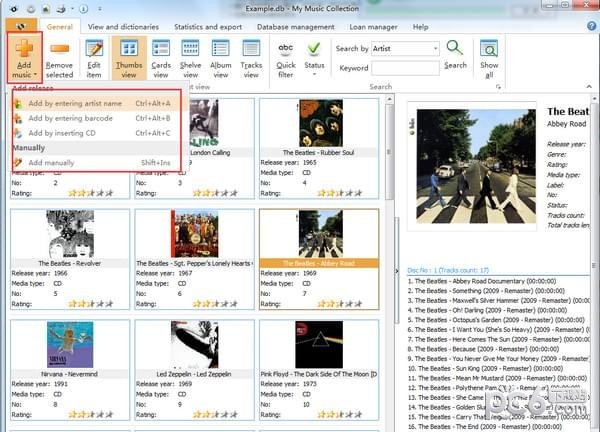Image resolution: width=600 pixels, height=432 pixels.
Task: Select The Beatles - Abbey Road thumbnail
Action: click(x=320, y=234)
